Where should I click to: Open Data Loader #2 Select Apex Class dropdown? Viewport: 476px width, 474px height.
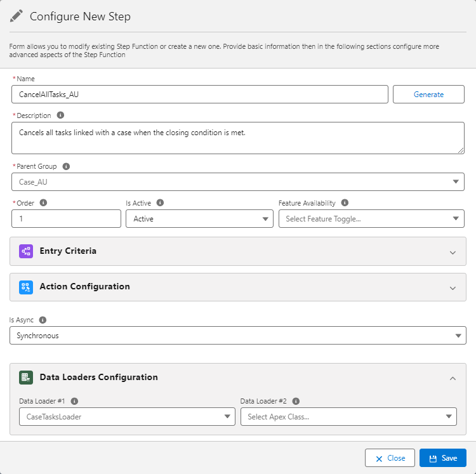pos(348,417)
